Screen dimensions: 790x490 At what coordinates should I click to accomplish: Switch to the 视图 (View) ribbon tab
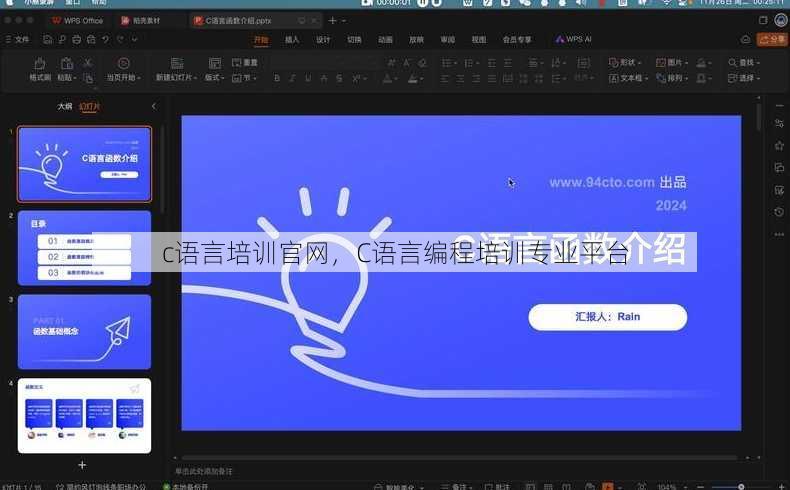(479, 40)
